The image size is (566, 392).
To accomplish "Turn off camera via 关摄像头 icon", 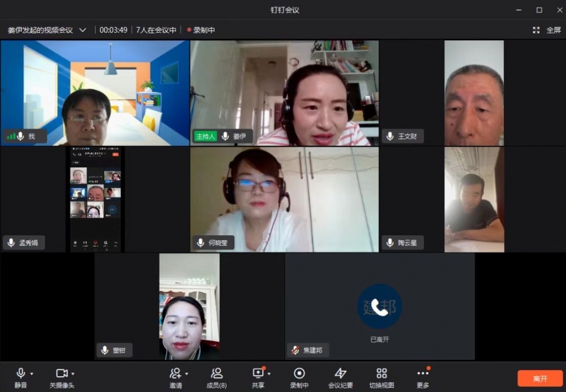I will 62,373.
